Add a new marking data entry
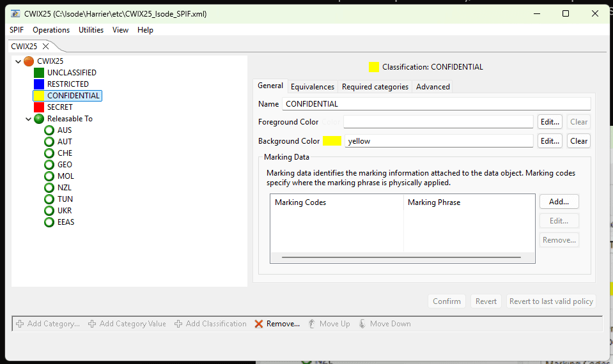The height and width of the screenshot is (364, 613). tap(559, 202)
